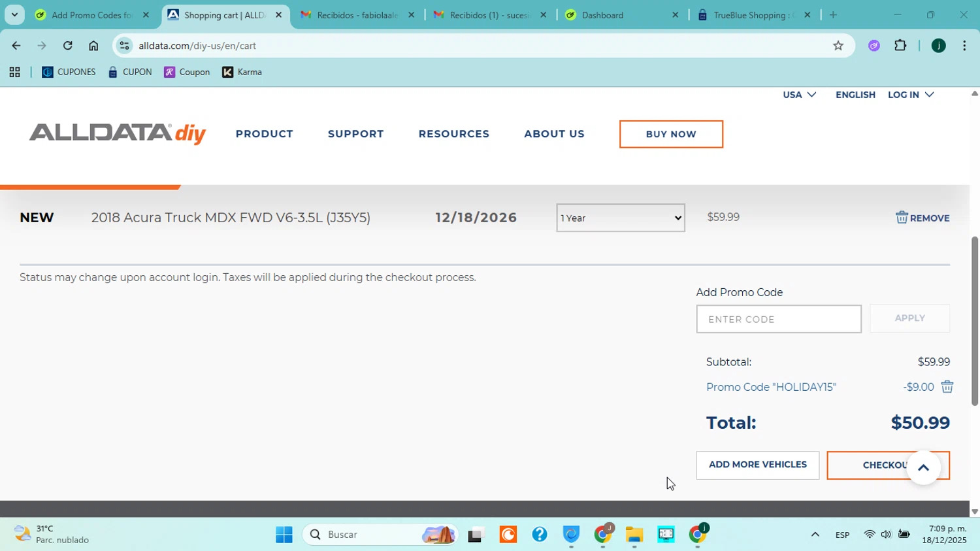Remove the HOLIDAY15 promo code with trash icon
Viewport: 980px width, 551px height.
pyautogui.click(x=947, y=387)
